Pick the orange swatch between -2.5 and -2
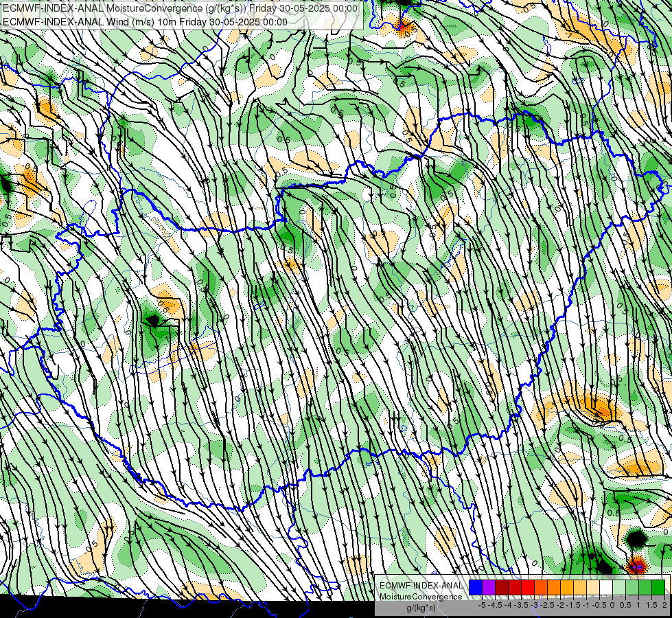Viewport: 672px width, 618px height. point(554,587)
